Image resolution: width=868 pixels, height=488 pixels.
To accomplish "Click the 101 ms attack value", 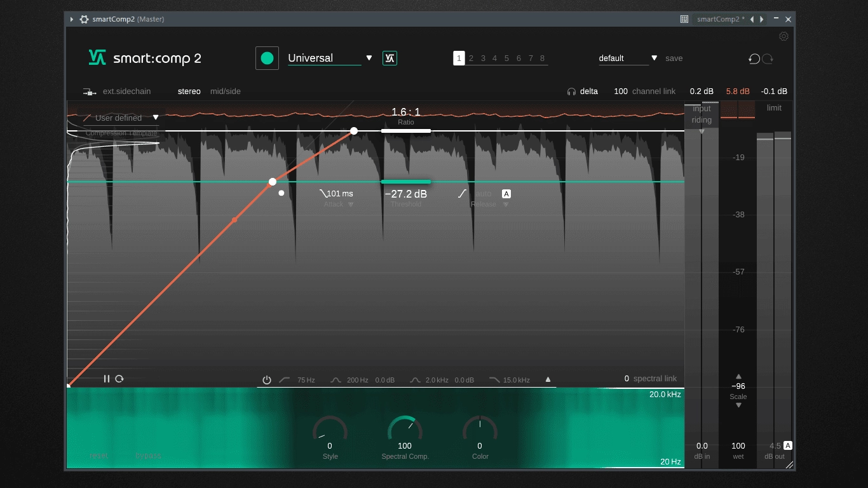I will tap(340, 194).
